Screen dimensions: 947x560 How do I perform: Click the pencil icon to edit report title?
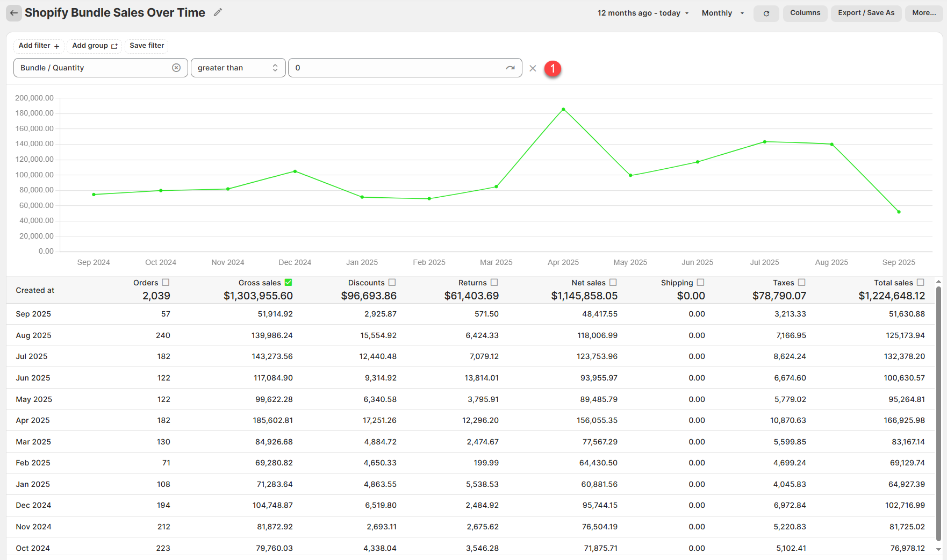click(218, 12)
